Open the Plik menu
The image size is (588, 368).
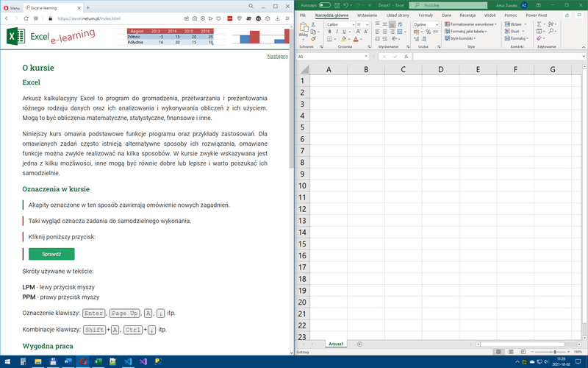pos(303,15)
